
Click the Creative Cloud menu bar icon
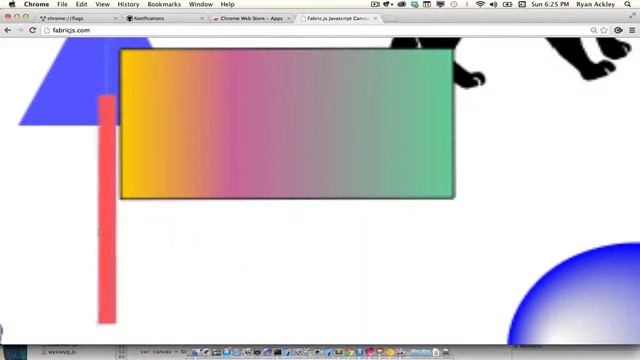(x=402, y=4)
